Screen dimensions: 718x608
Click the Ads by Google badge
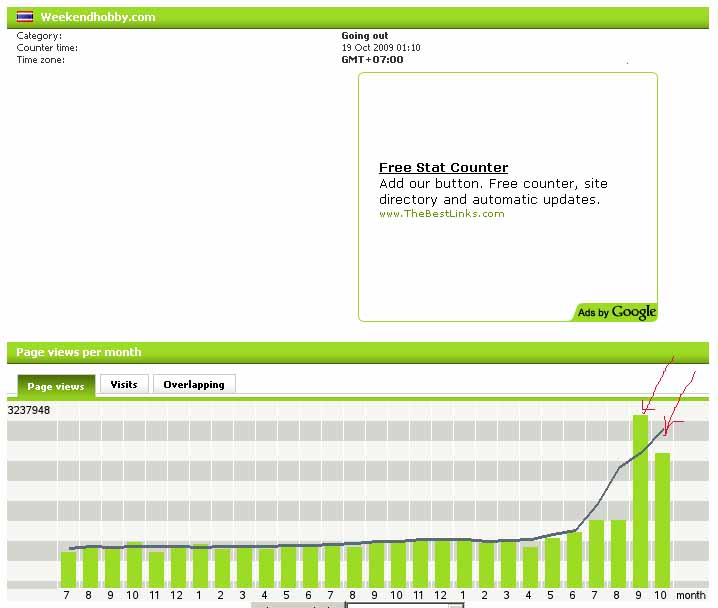(616, 313)
